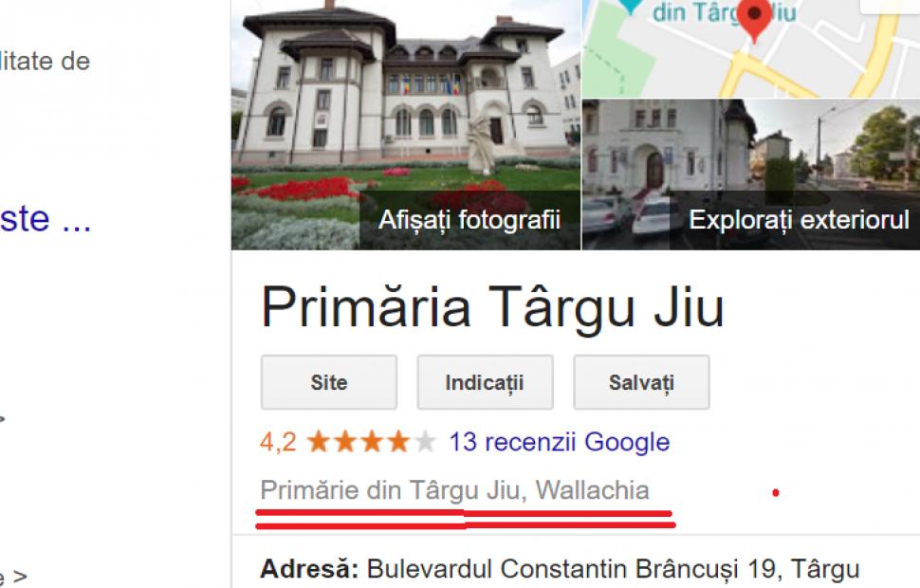This screenshot has width=920, height=588.
Task: Click the Adresă label
Action: (309, 569)
